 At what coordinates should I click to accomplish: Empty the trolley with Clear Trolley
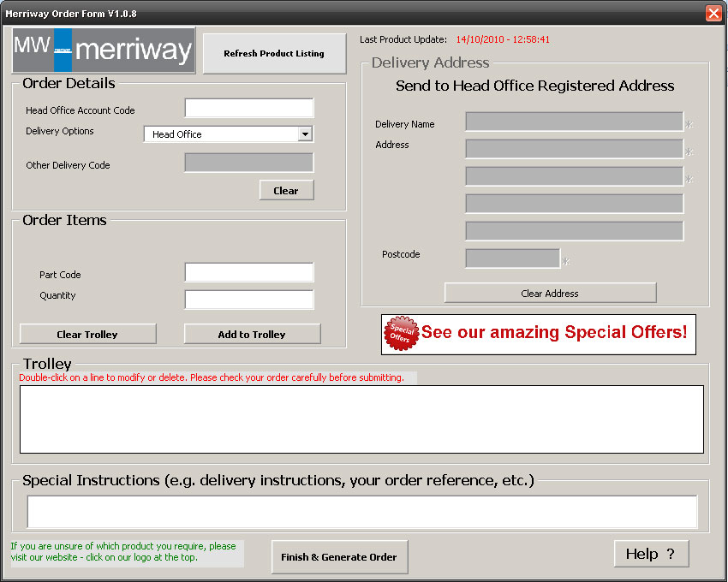pos(87,334)
